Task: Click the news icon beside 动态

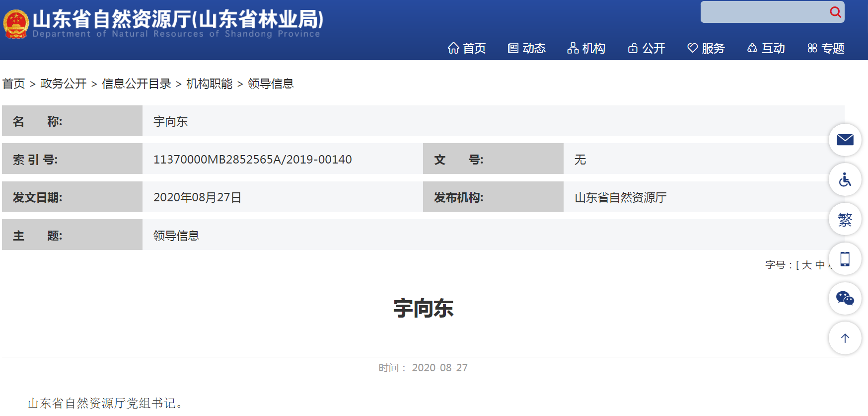Action: 513,48
